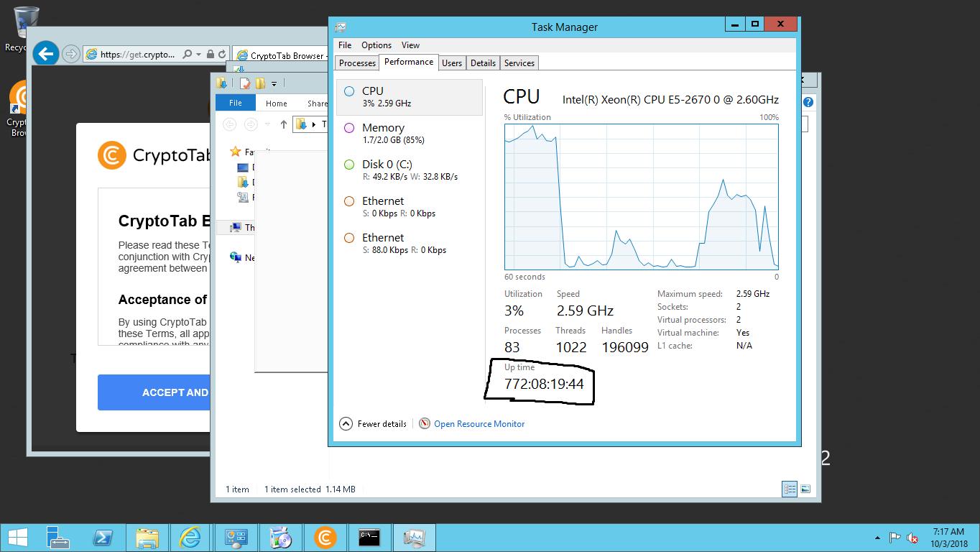980x552 pixels.
Task: Click the '1 item selected 1.14 MB' status text
Action: point(310,489)
